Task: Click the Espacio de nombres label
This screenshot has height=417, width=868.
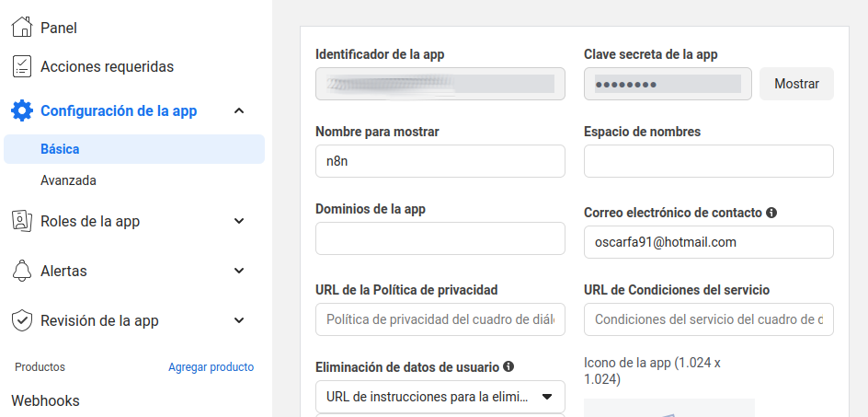Action: 642,132
